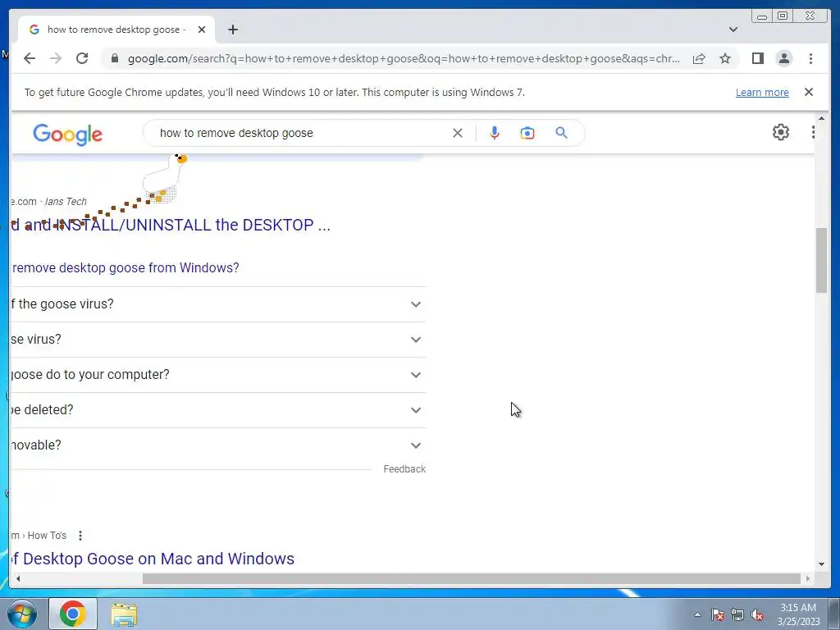Screen dimensions: 840x630
Task: Start voice search with microphone icon
Action: (495, 133)
